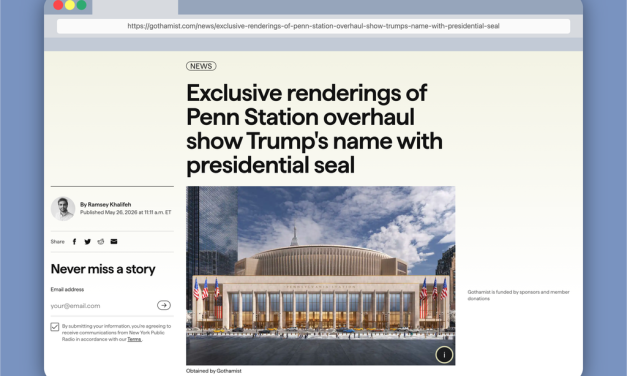The image size is (627, 376).
Task: Click the 'Share' label text
Action: pos(58,242)
